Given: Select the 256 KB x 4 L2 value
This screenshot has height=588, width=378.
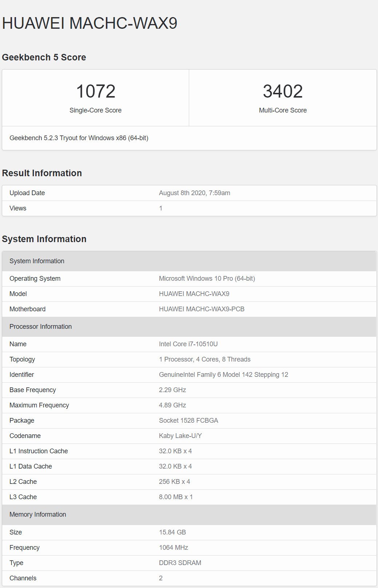Looking at the screenshot, I should (175, 482).
